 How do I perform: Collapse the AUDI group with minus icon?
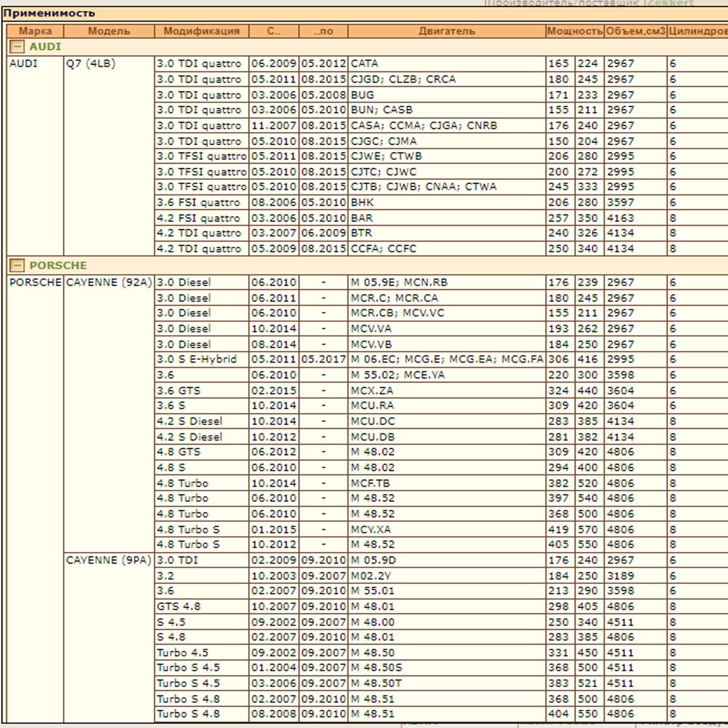(x=17, y=46)
